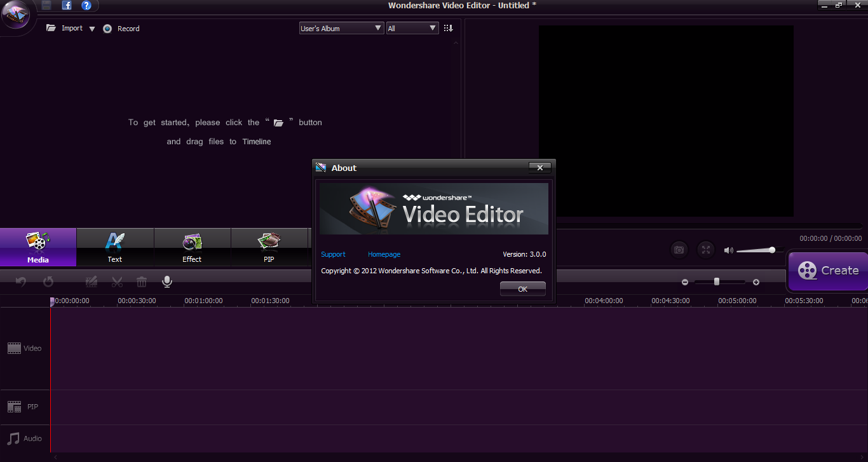Click the undo arrow icon
This screenshot has width=868, height=462.
click(21, 282)
